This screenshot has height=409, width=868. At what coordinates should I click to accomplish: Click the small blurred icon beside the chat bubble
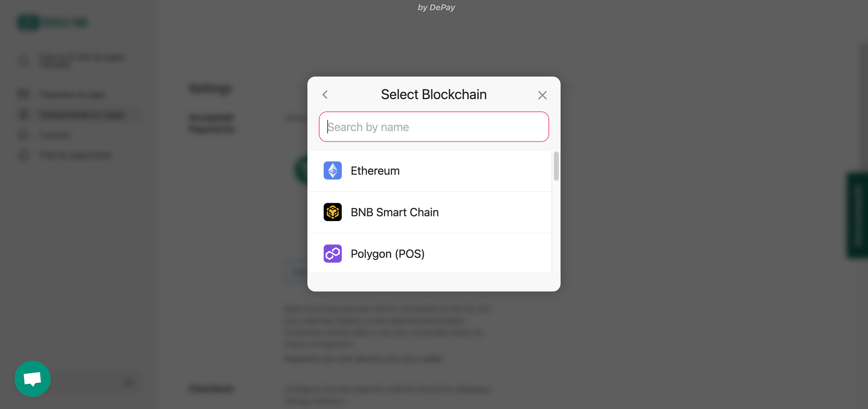click(x=129, y=383)
